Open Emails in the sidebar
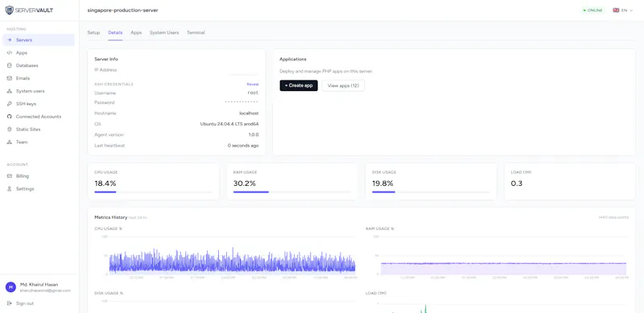 [x=39, y=78]
